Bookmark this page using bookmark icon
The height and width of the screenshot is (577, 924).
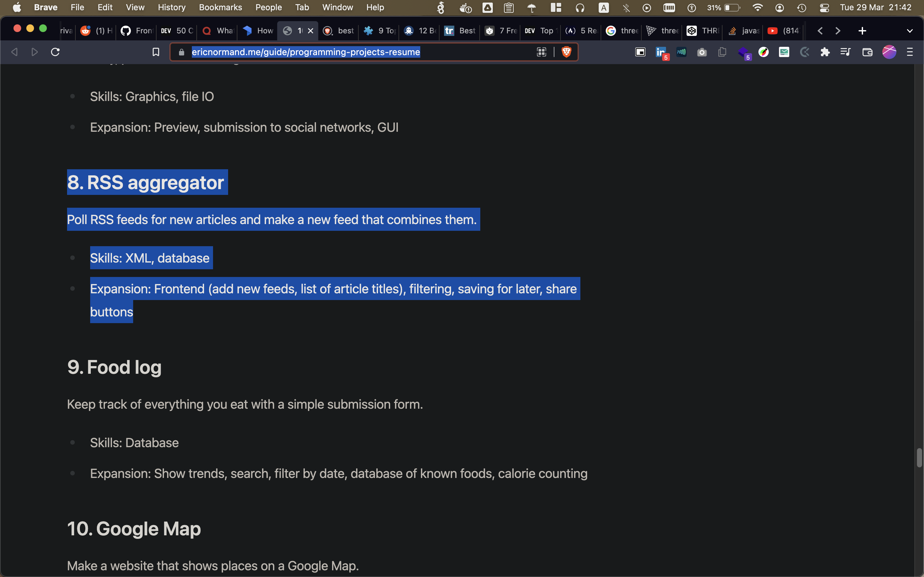[x=156, y=52]
